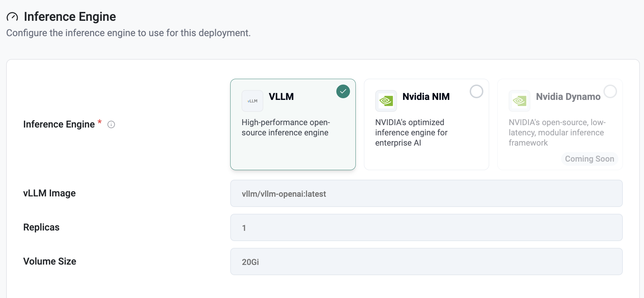
Task: Click into the Replicas input field
Action: (426, 228)
